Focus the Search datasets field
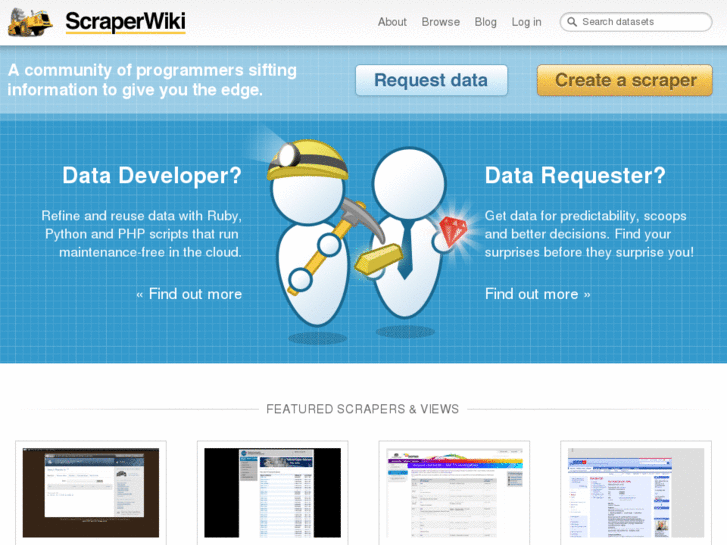 (x=636, y=22)
